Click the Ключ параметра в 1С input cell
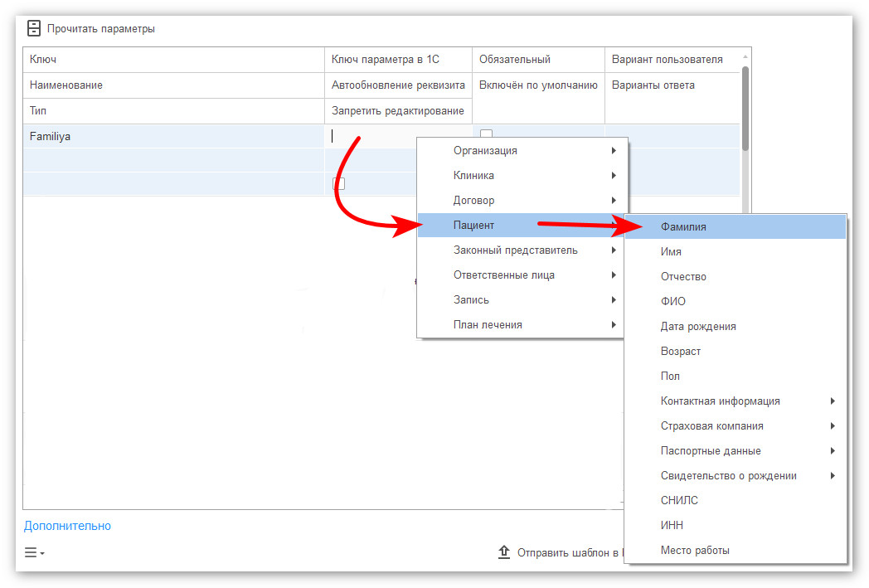 (398, 136)
